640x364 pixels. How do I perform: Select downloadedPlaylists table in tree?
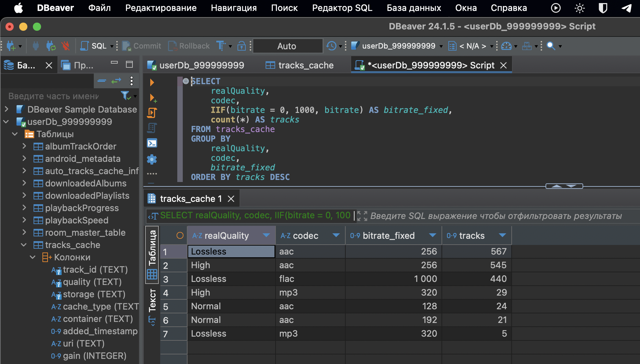pos(87,196)
